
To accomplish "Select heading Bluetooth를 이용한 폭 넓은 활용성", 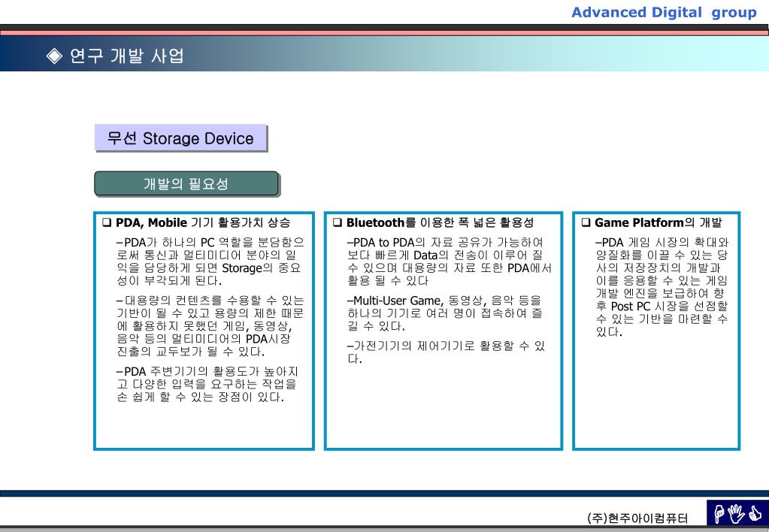I will [x=440, y=222].
